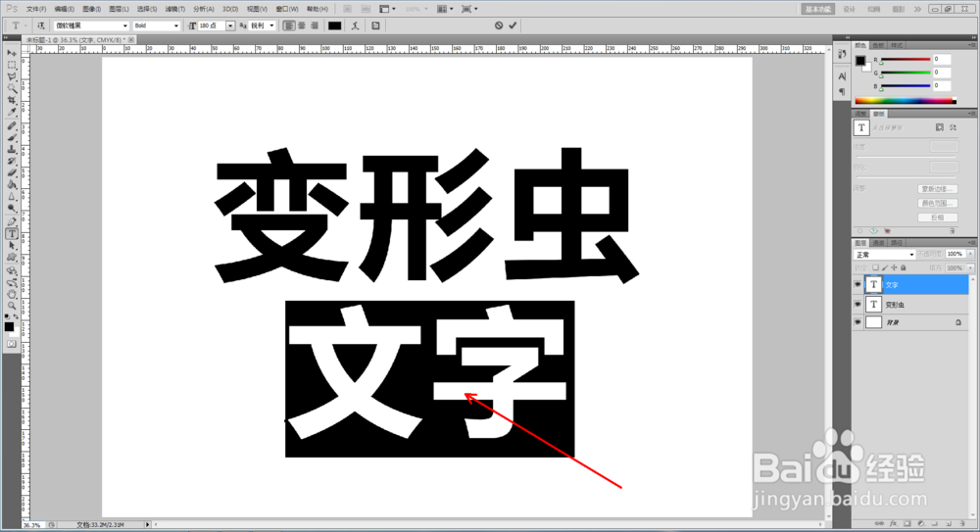Toggle text orientation button

point(40,25)
